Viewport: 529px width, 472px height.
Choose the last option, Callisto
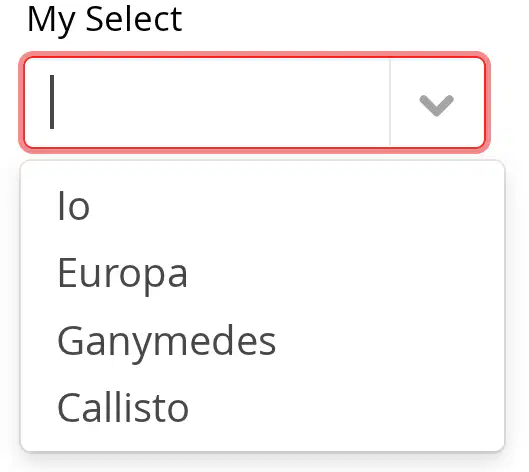[262, 407]
